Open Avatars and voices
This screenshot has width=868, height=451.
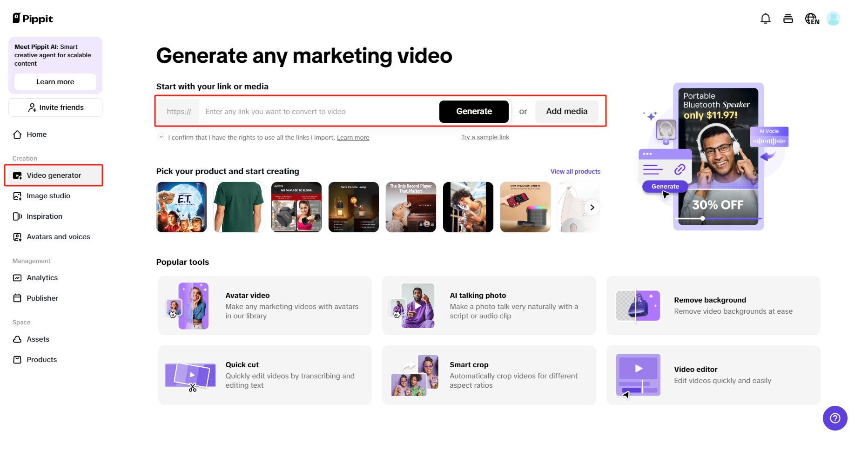tap(58, 236)
